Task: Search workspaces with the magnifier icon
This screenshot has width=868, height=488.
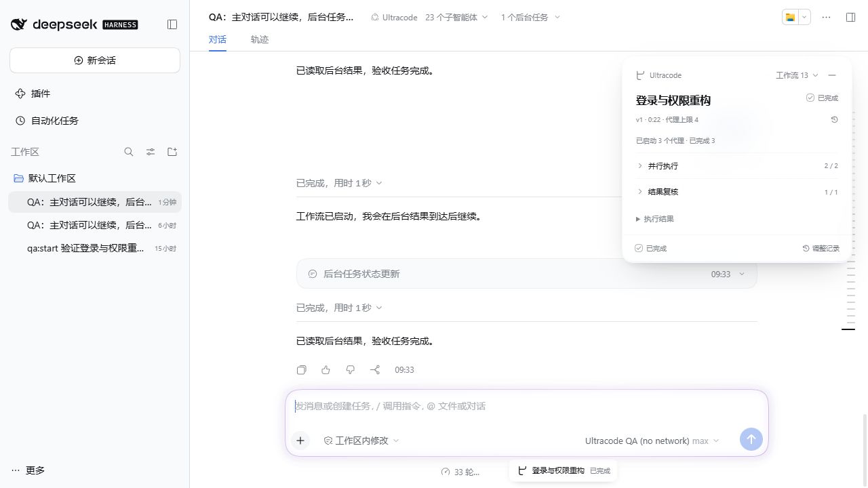Action: tap(129, 152)
